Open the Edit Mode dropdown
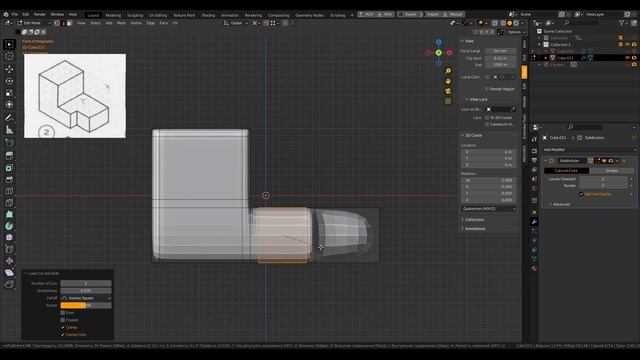640x360 pixels. [x=33, y=23]
